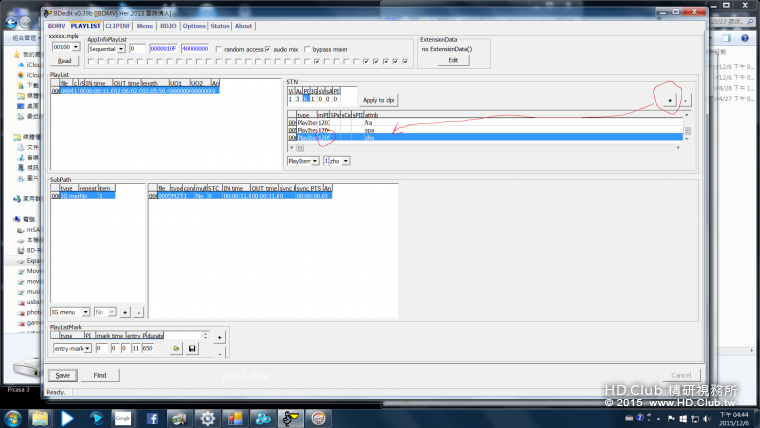Viewport: 760px width, 428px height.
Task: Select the spa stream row in STN
Action: (x=485, y=130)
